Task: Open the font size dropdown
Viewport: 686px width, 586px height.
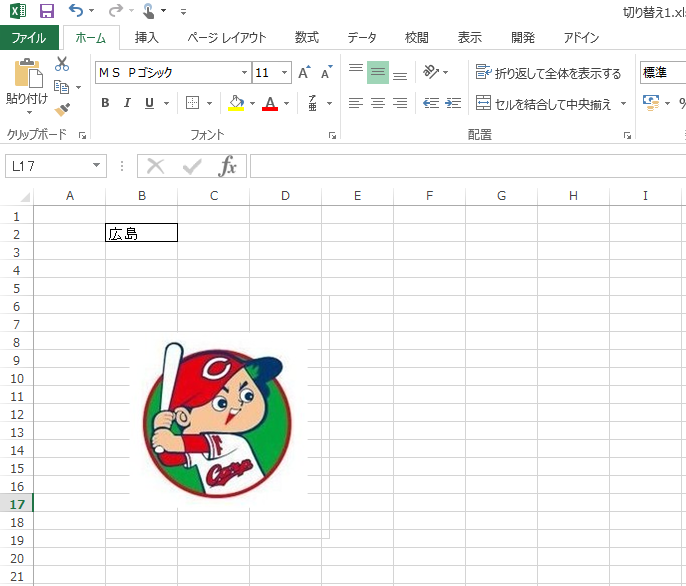Action: click(x=285, y=73)
